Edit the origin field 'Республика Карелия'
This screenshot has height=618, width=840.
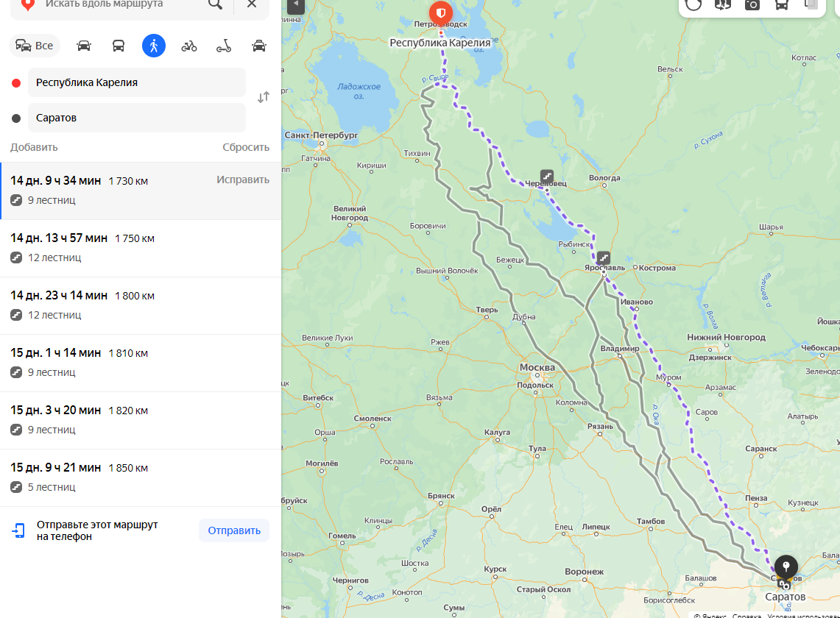pos(137,82)
